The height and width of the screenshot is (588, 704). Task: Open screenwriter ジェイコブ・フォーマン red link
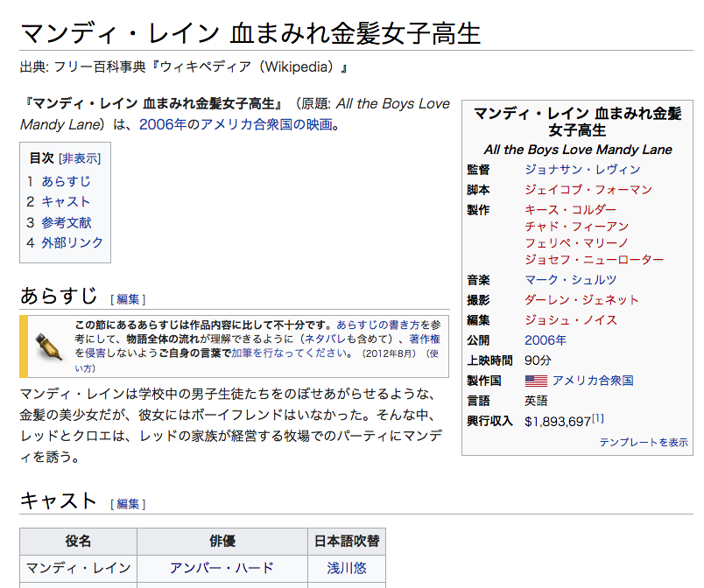pyautogui.click(x=588, y=190)
